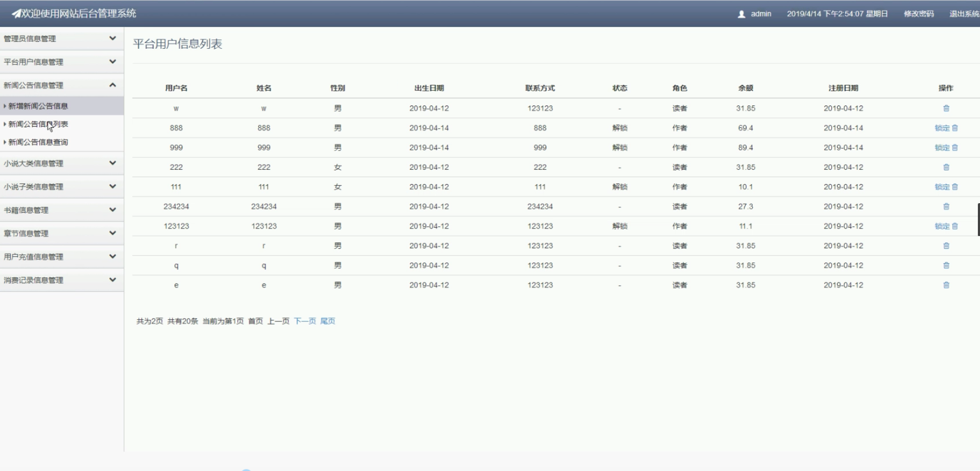The height and width of the screenshot is (471, 980).
Task: Delete user 234234 via trash icon
Action: (946, 206)
